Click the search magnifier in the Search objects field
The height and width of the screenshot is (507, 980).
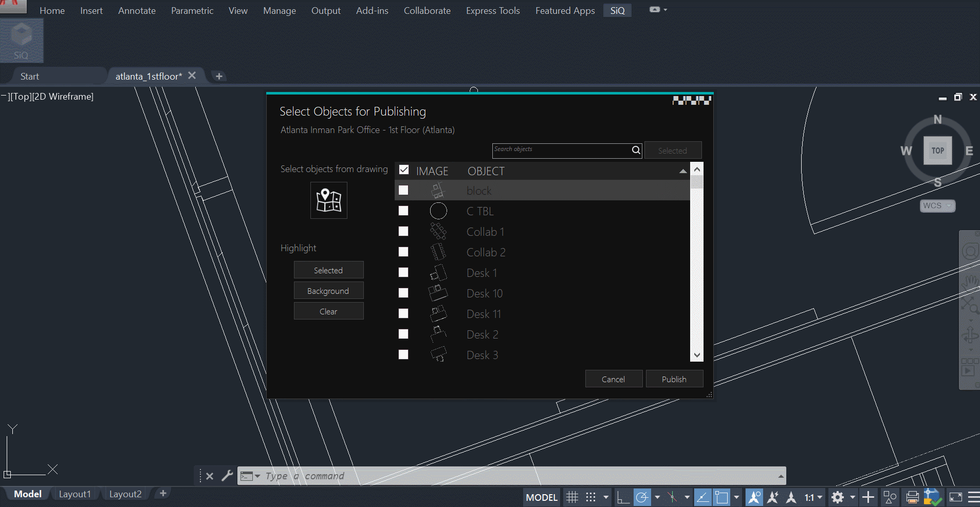(x=636, y=150)
